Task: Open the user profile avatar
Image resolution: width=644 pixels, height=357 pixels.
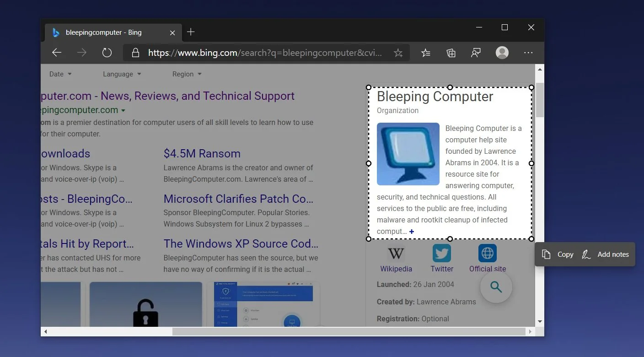Action: click(502, 53)
